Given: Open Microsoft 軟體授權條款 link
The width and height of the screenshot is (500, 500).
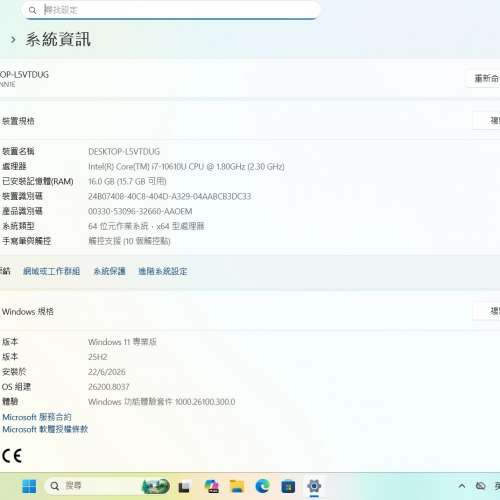Looking at the screenshot, I should pos(45,429).
